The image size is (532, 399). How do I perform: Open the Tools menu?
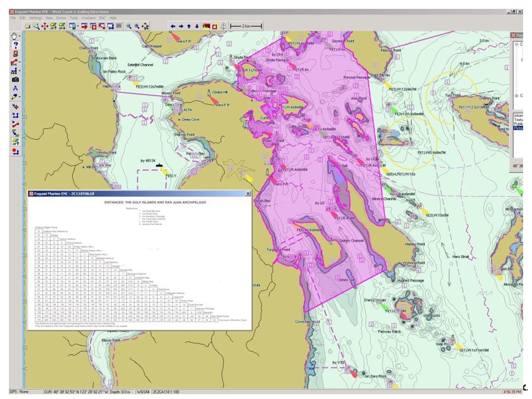point(74,18)
